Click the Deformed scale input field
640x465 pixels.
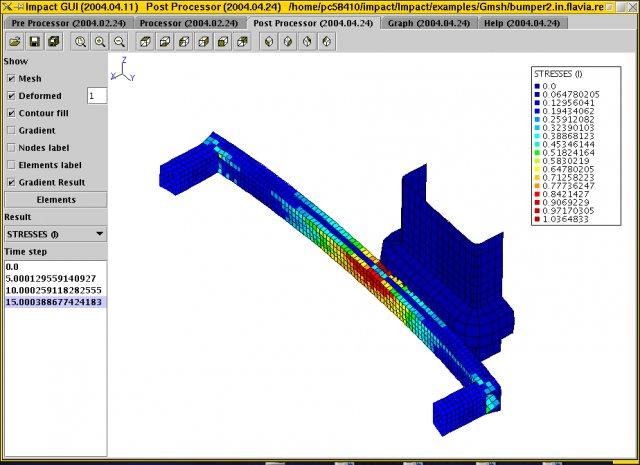pyautogui.click(x=97, y=96)
